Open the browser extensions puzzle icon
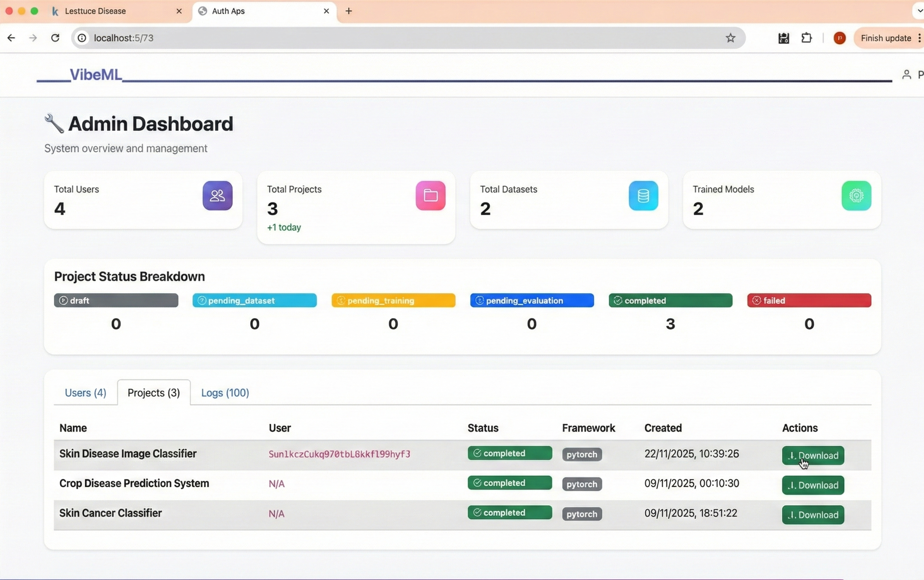 tap(807, 38)
